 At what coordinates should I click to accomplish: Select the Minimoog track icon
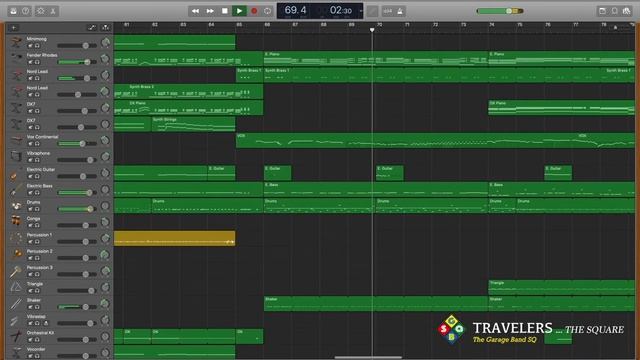tap(16, 42)
